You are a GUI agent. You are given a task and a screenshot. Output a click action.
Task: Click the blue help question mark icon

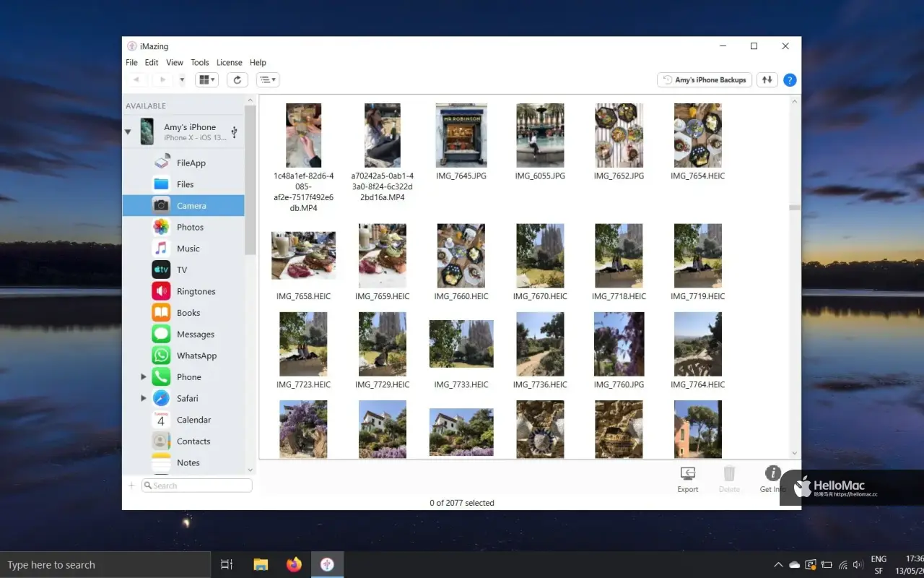tap(790, 79)
